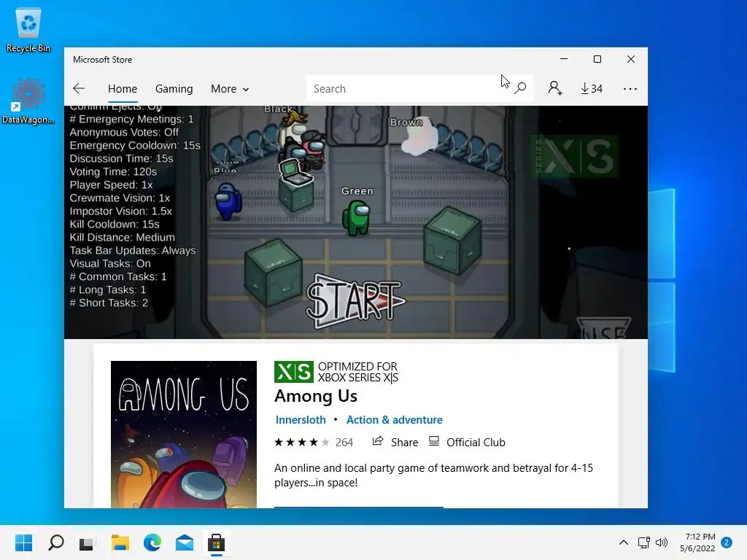
Task: Click the game description text
Action: [433, 475]
